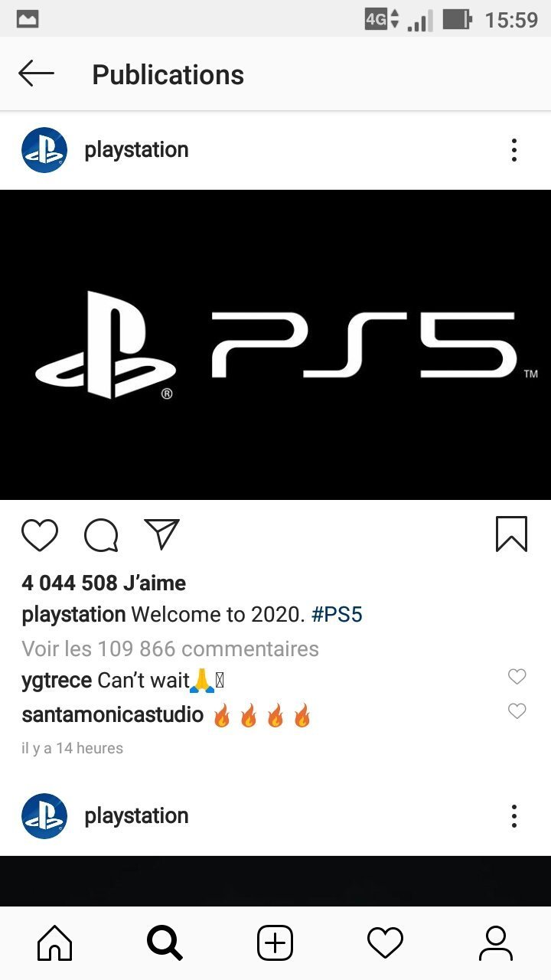View all 109 866 commentaires
The width and height of the screenshot is (551, 980).
(x=171, y=648)
